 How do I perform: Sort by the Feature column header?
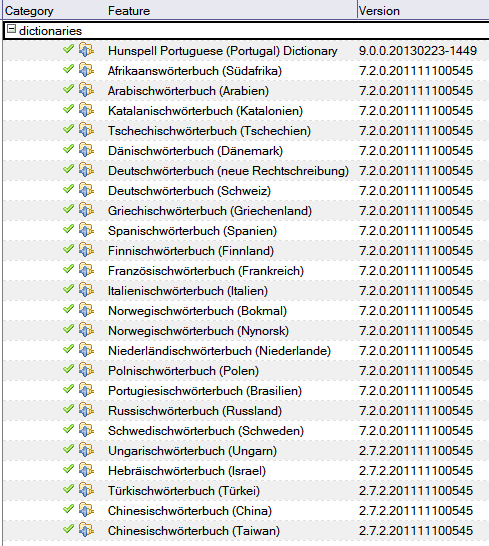click(129, 11)
